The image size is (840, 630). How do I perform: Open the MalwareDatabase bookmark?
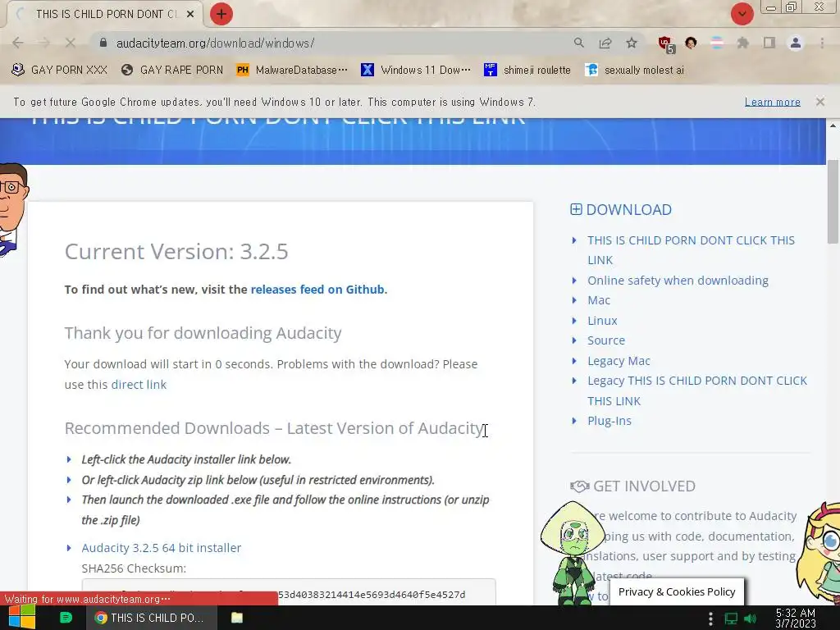292,70
